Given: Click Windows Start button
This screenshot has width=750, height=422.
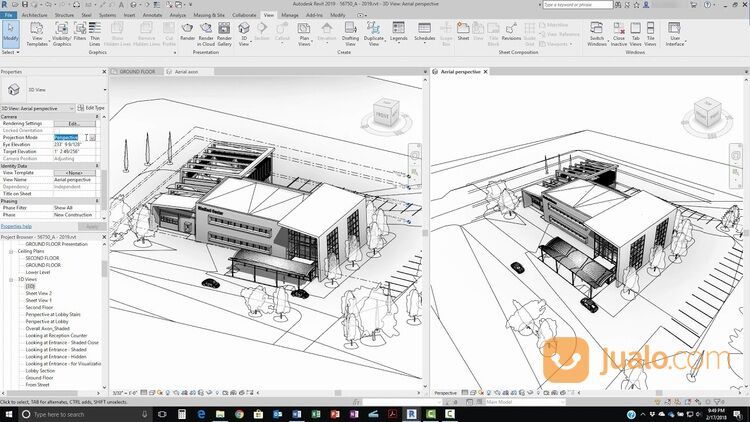Looking at the screenshot, I should (8, 414).
